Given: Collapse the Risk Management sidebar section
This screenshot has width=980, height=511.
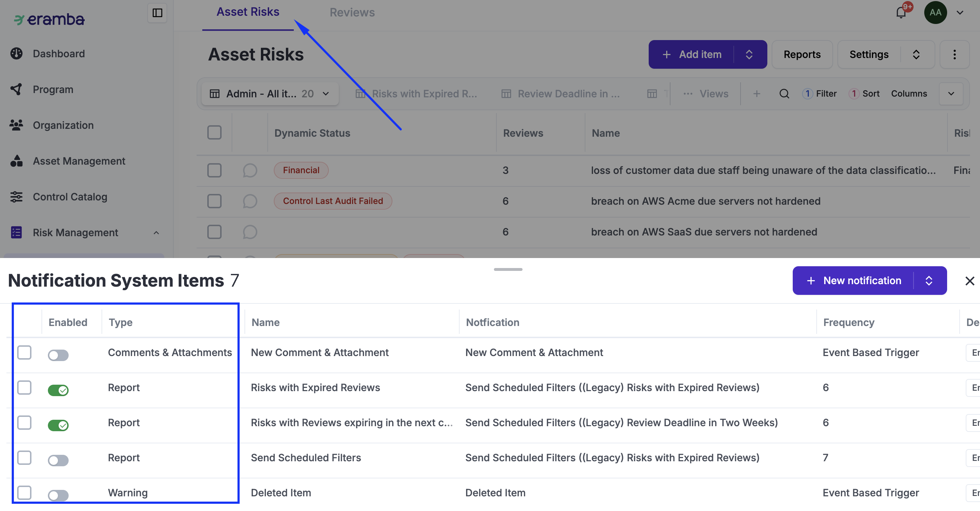Looking at the screenshot, I should coord(156,233).
